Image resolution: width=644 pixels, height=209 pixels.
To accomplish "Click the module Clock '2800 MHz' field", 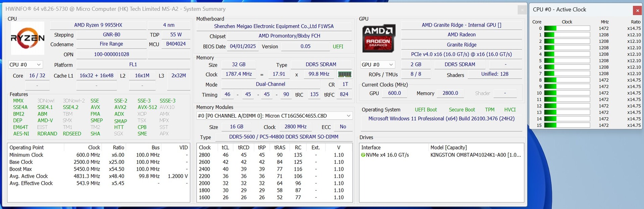I will [x=296, y=127].
